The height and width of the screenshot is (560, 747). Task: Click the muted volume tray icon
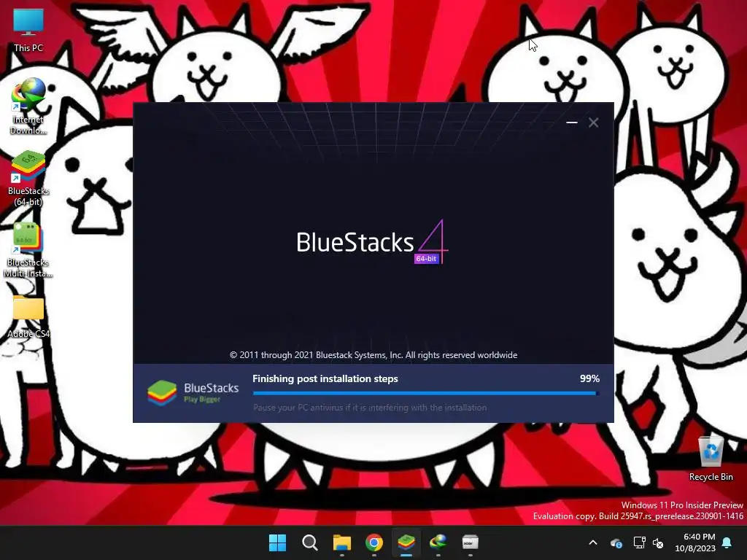pos(658,542)
